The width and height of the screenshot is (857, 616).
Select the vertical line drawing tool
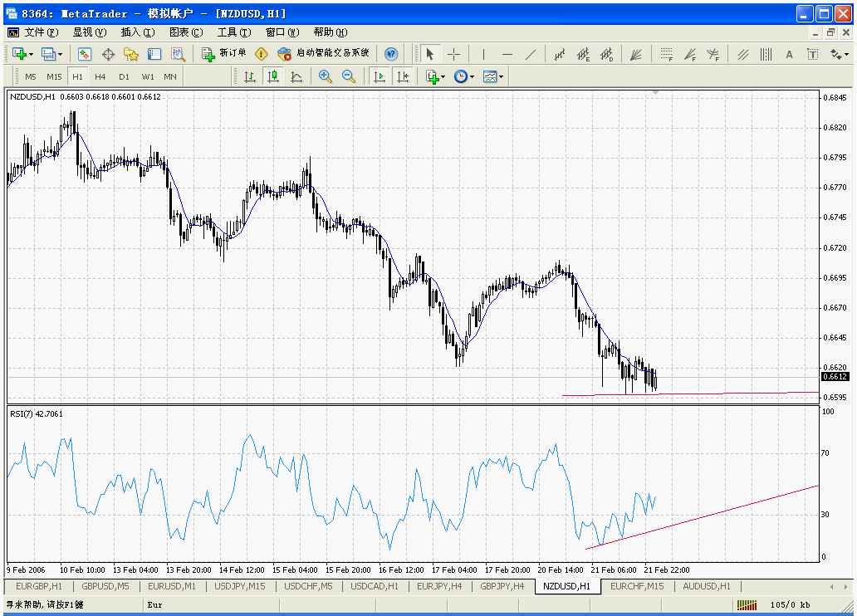(x=483, y=54)
